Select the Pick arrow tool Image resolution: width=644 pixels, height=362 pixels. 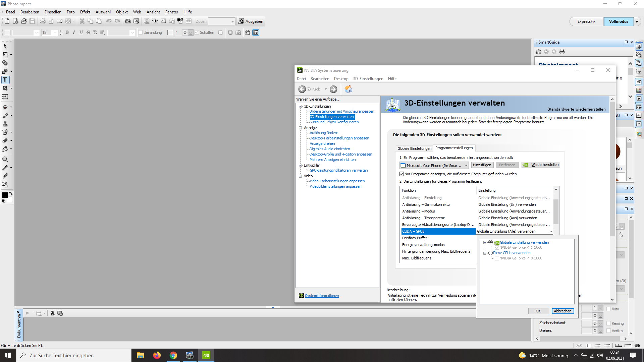pos(5,46)
